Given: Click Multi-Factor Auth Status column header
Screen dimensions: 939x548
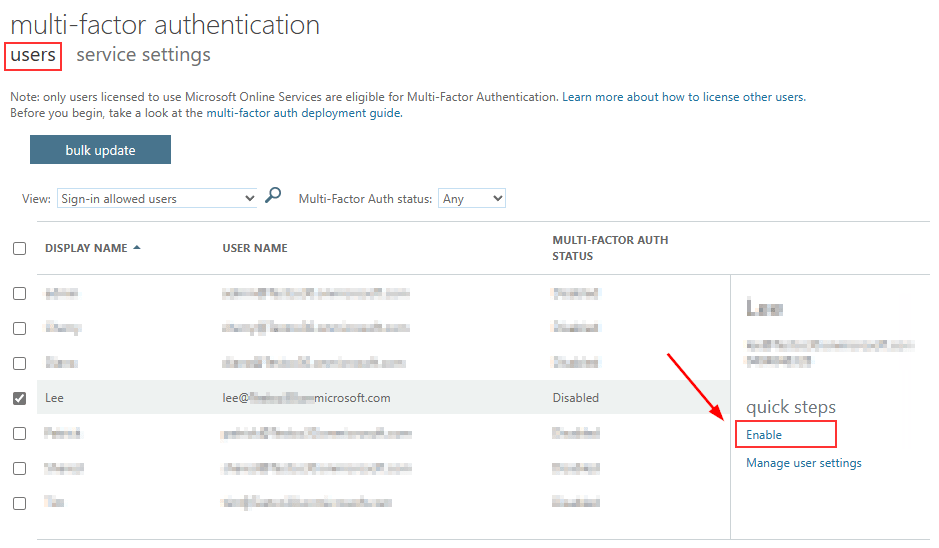Looking at the screenshot, I should coord(610,248).
